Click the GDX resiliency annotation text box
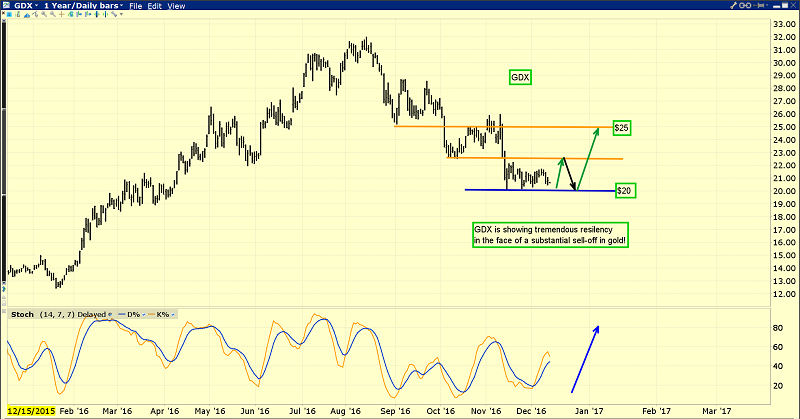Image resolution: width=800 pixels, height=419 pixels. click(x=550, y=235)
